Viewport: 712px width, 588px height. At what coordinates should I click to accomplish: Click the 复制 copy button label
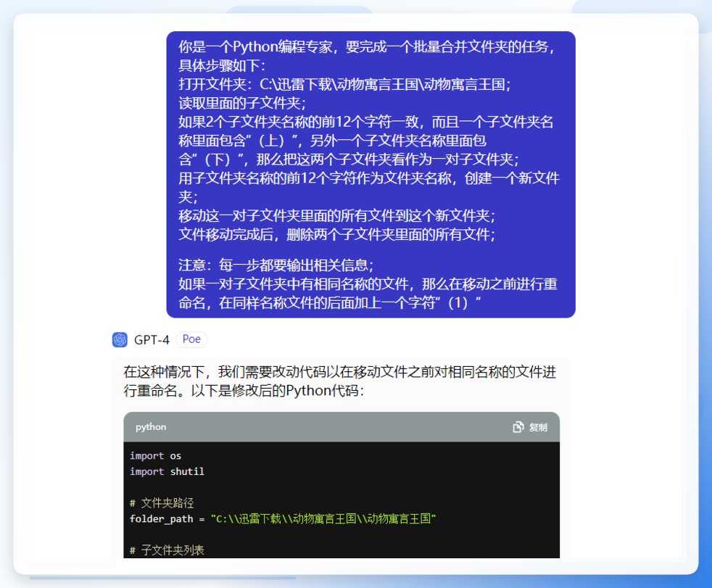pyautogui.click(x=538, y=427)
